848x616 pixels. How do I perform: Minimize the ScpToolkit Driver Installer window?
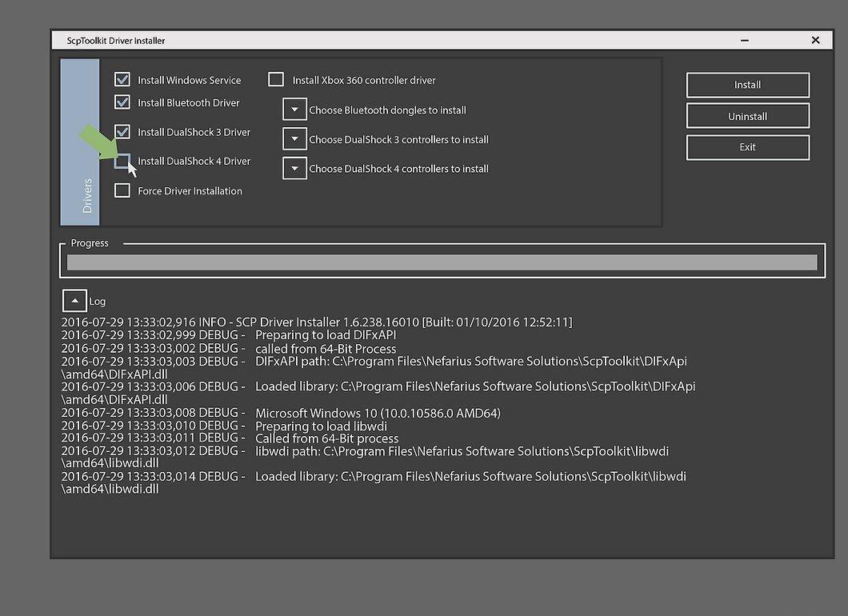745,40
